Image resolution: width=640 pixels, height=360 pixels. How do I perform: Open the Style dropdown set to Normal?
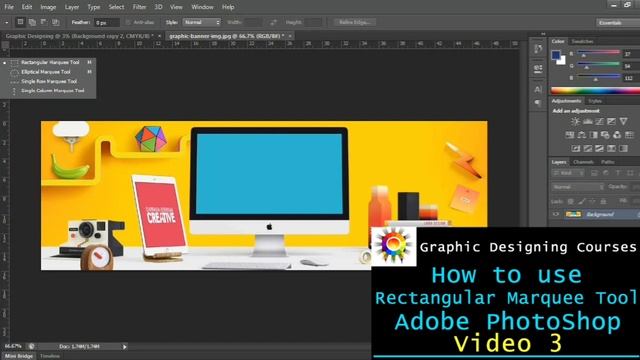coord(202,22)
